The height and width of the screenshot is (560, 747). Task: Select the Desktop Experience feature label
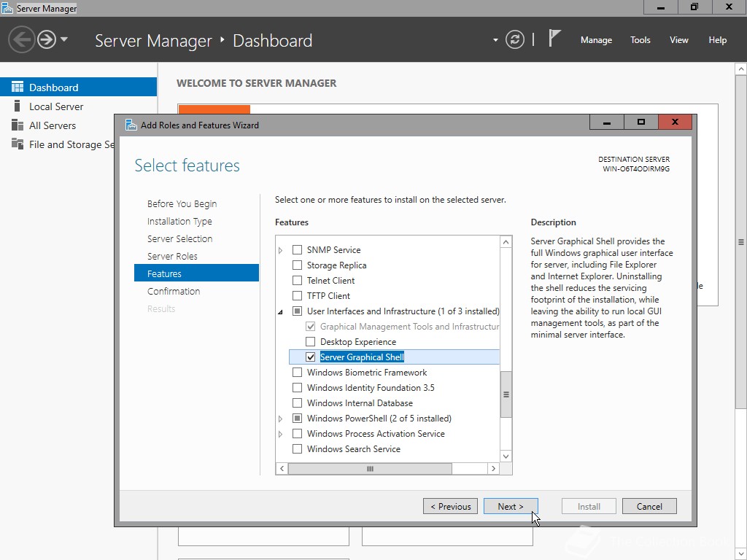click(x=358, y=342)
